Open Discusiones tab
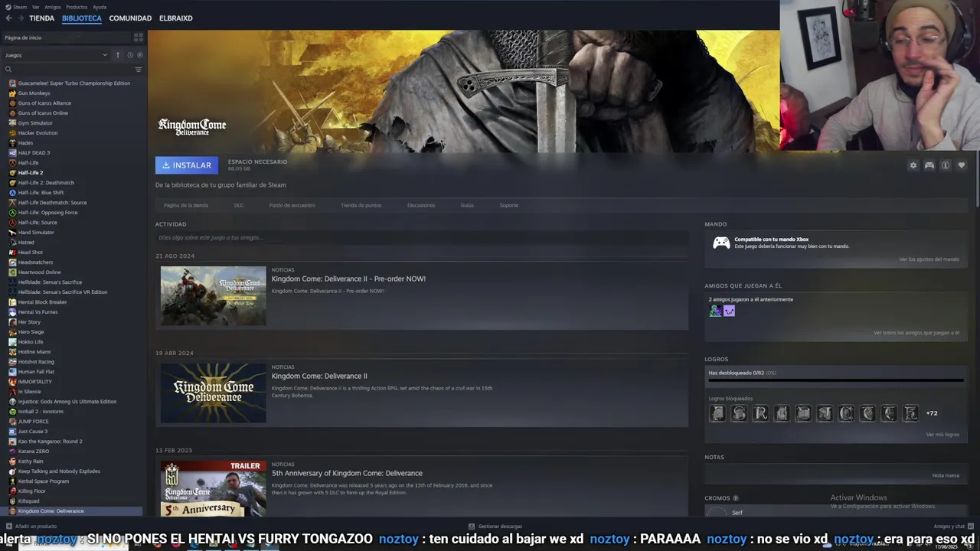980x551 pixels. [x=421, y=205]
